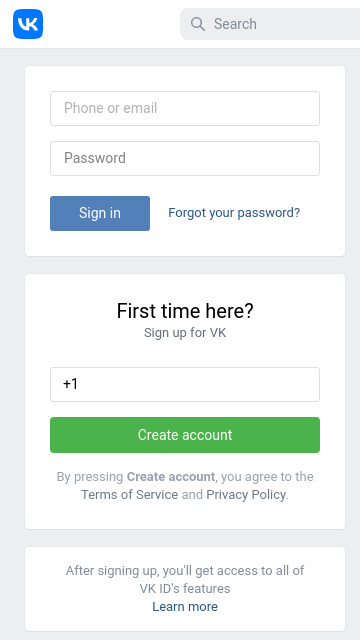
Task: Click the white header bar beside the logo
Action: point(111,24)
